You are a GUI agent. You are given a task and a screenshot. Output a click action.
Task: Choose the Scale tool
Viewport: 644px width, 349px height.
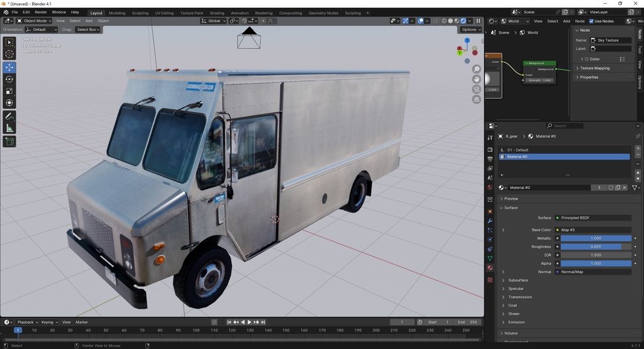[x=9, y=91]
